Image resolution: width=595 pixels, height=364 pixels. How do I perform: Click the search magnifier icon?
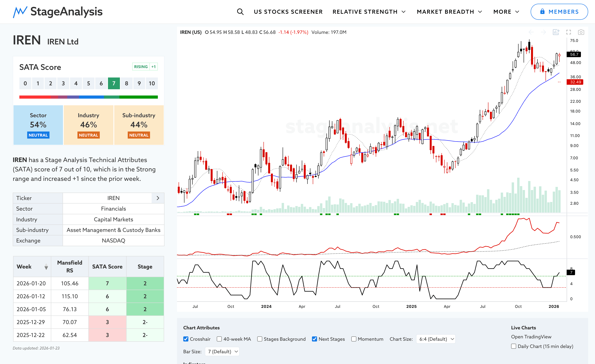(x=240, y=12)
